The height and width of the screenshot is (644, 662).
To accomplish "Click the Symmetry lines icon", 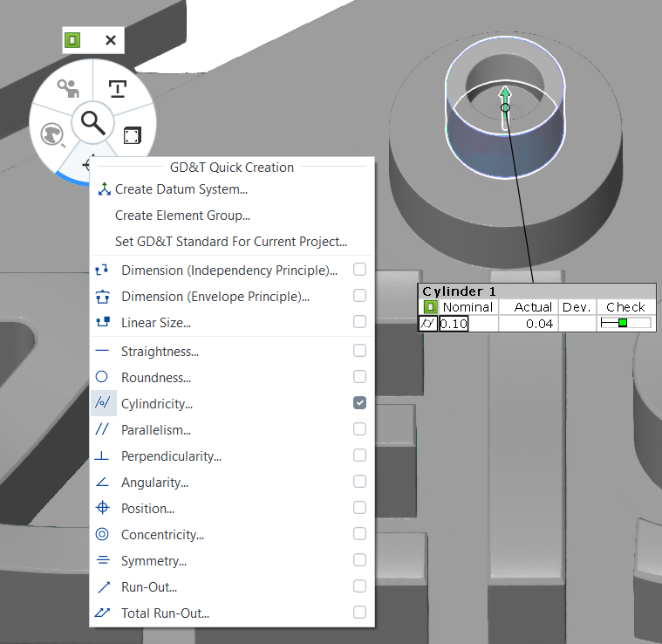I will pos(103,560).
